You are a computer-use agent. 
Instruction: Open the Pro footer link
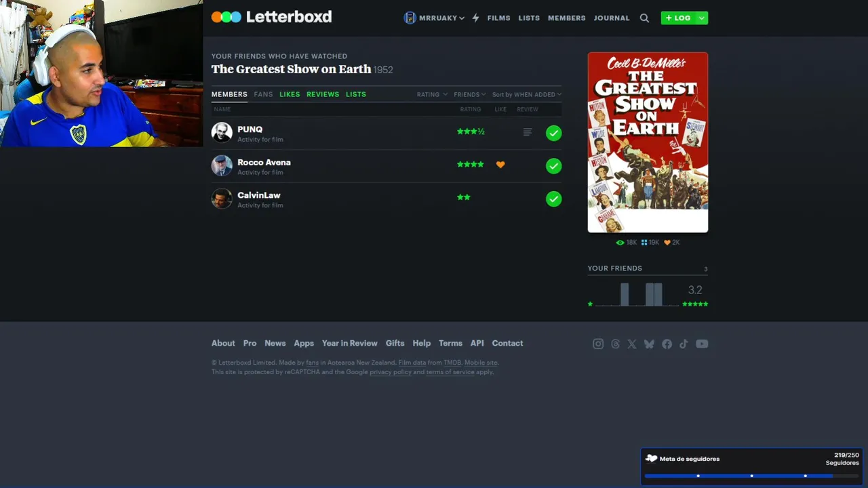tap(250, 343)
